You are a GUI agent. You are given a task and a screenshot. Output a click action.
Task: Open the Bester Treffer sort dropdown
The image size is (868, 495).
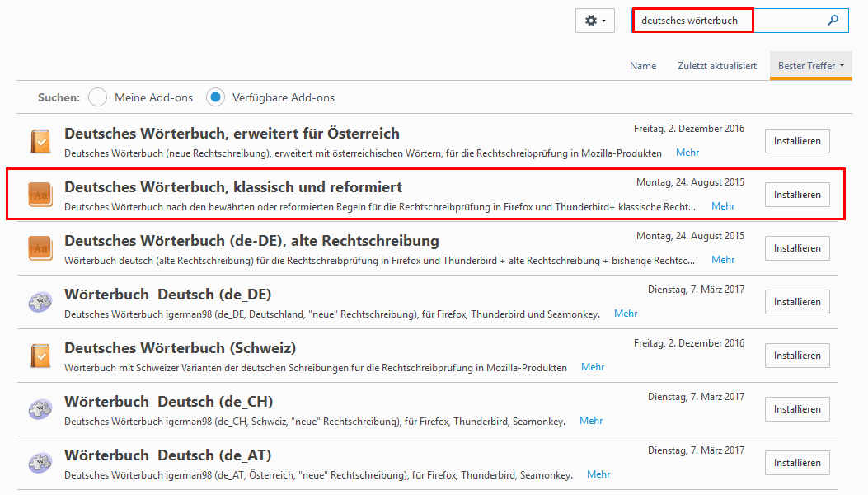[x=811, y=66]
